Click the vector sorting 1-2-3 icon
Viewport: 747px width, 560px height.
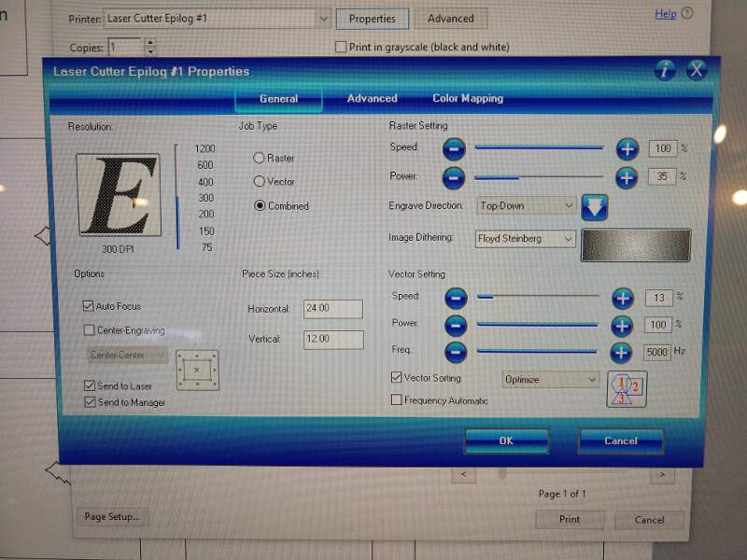pyautogui.click(x=627, y=389)
